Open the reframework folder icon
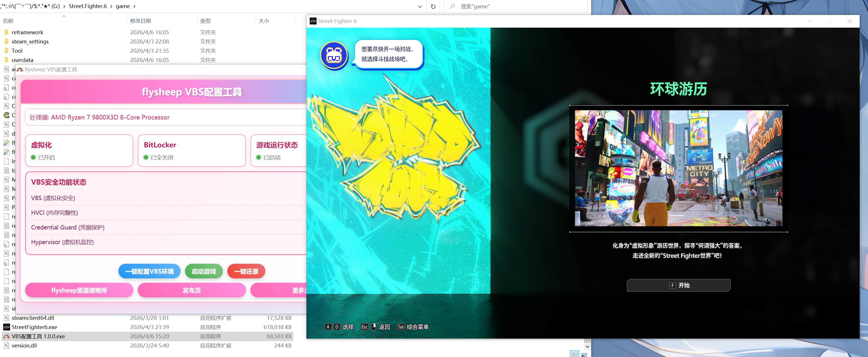Screen dimensions: 868x357 click(x=6, y=32)
